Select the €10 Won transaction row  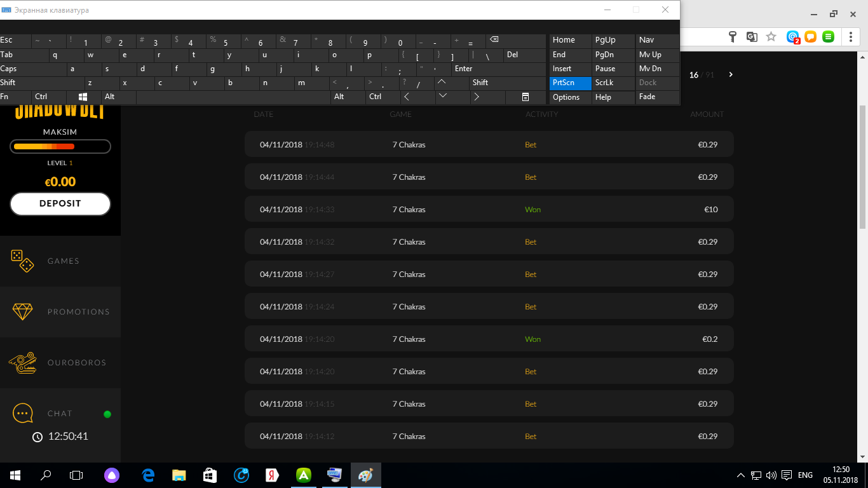489,209
